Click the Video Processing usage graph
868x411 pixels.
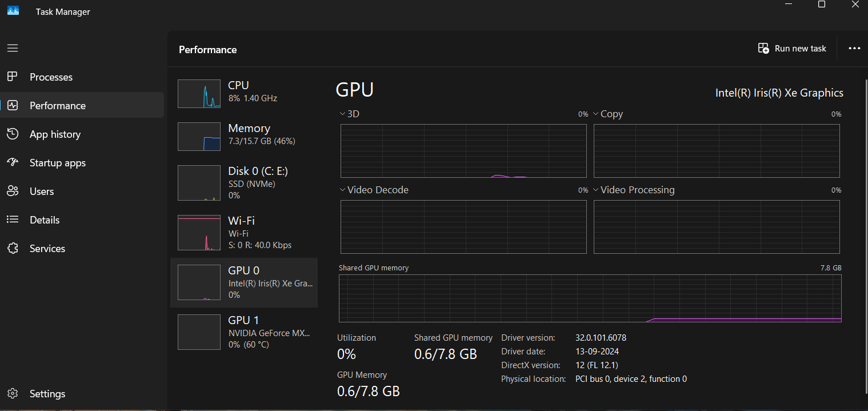pos(717,227)
